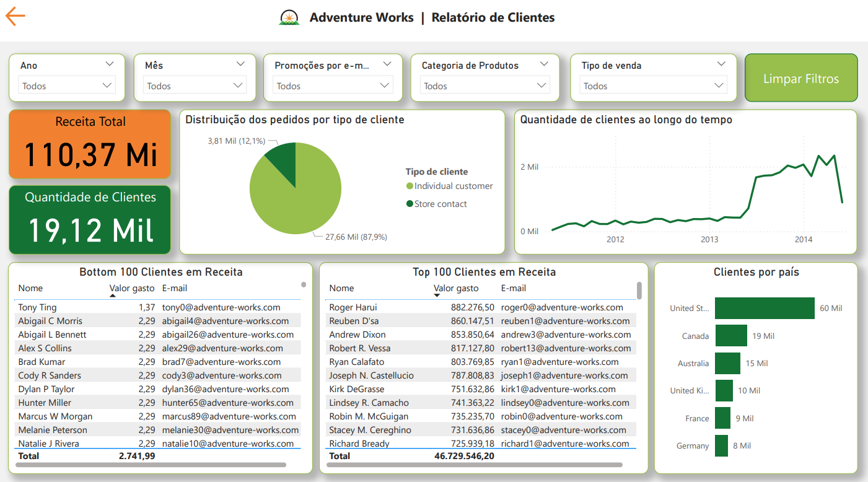This screenshot has width=868, height=482.
Task: Select the United Kingdom bar
Action: point(724,390)
